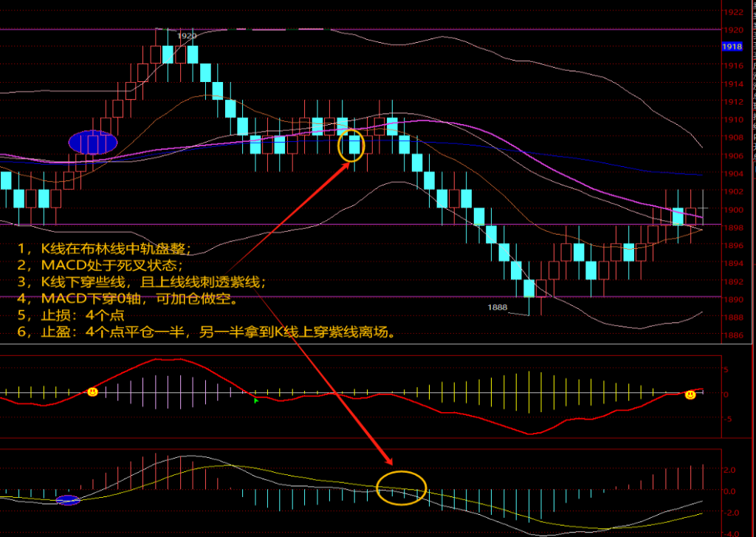Click the 1922 label on the price axis
This screenshot has width=756, height=537.
point(733,12)
